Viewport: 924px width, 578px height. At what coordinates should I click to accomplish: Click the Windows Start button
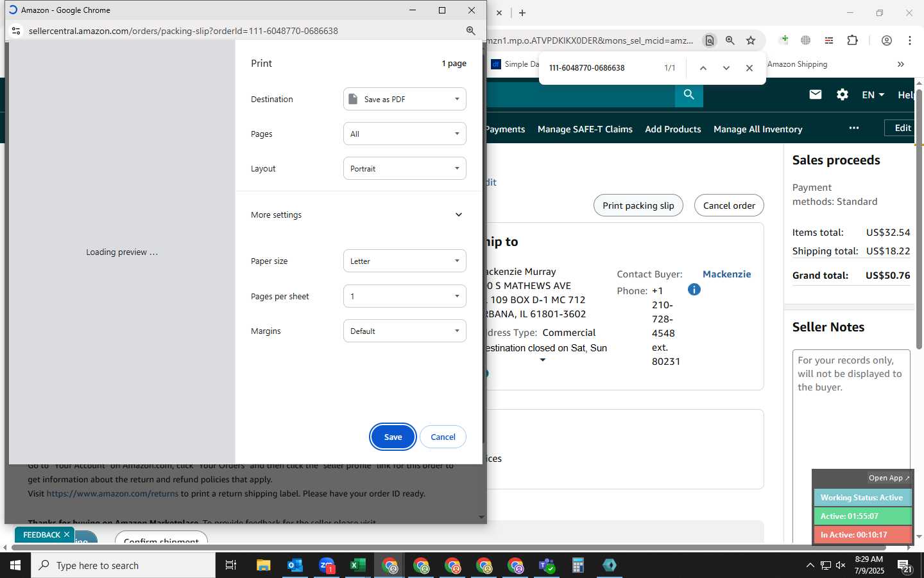(x=15, y=565)
